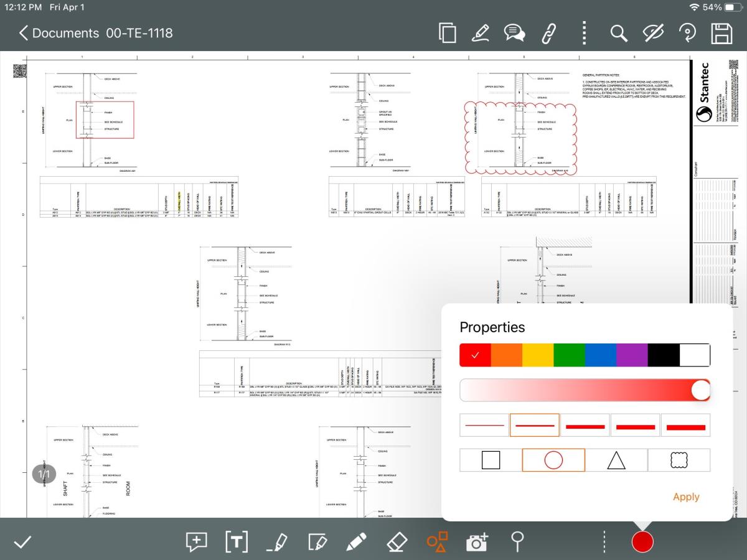Toggle annotation visibility eye icon
Screen dimensions: 747x560
[652, 33]
